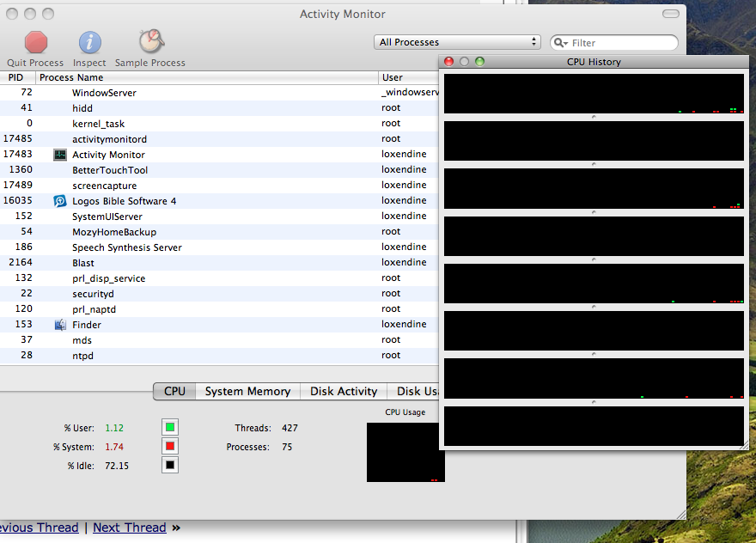Click the % System value 1.74
Image resolution: width=756 pixels, height=543 pixels.
point(114,447)
